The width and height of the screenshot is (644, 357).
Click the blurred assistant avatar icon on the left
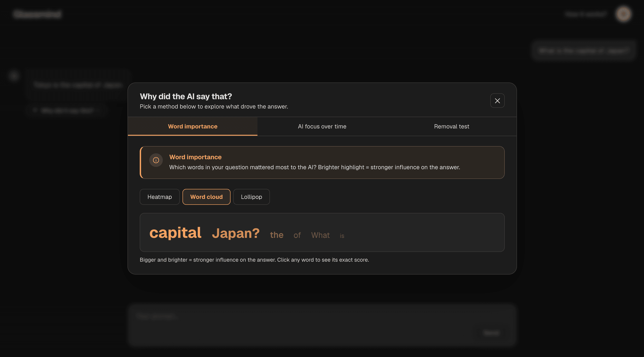click(14, 76)
